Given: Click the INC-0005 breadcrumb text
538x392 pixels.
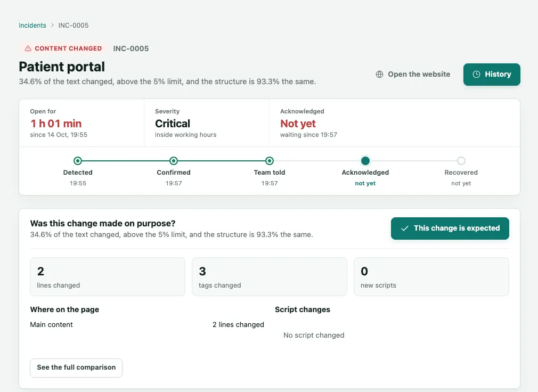Looking at the screenshot, I should pos(74,26).
